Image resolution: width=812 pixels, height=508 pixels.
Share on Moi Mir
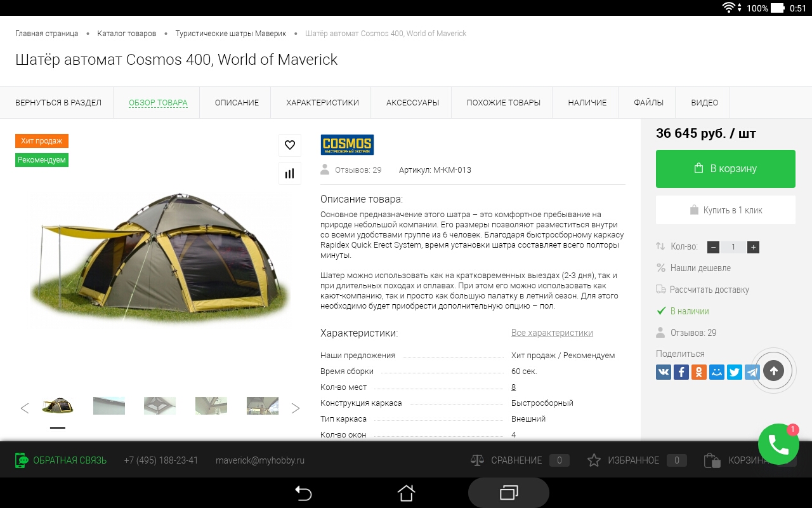coord(717,371)
